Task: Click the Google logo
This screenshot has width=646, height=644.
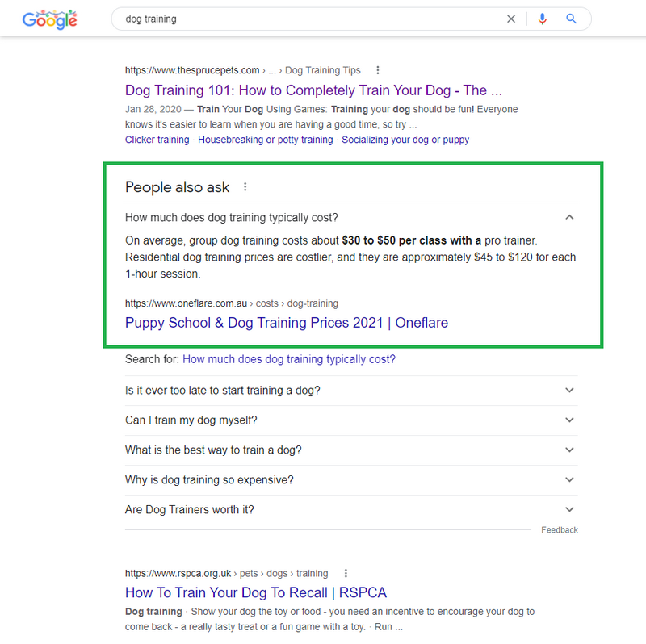Action: (x=50, y=19)
